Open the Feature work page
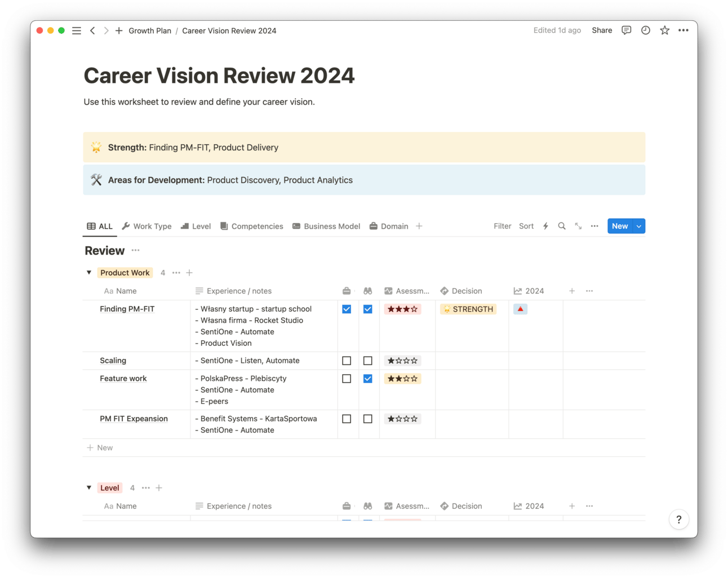This screenshot has height=578, width=728. click(123, 379)
